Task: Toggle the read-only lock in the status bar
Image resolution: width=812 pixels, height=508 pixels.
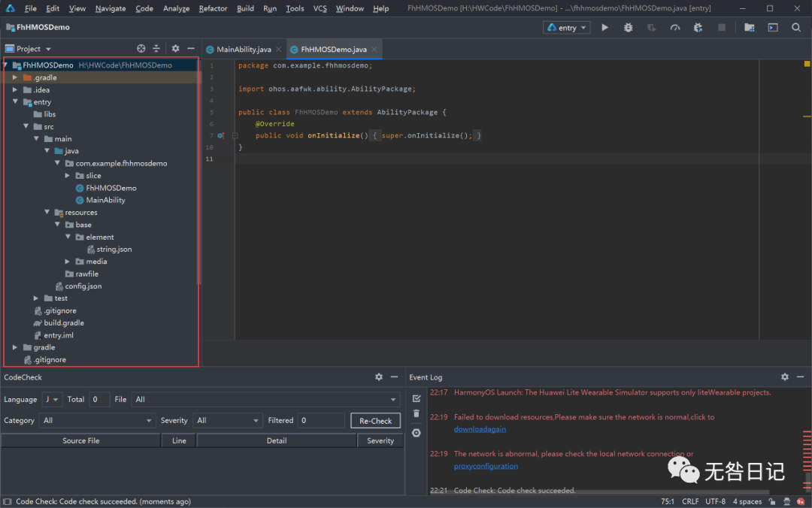Action: 772,501
